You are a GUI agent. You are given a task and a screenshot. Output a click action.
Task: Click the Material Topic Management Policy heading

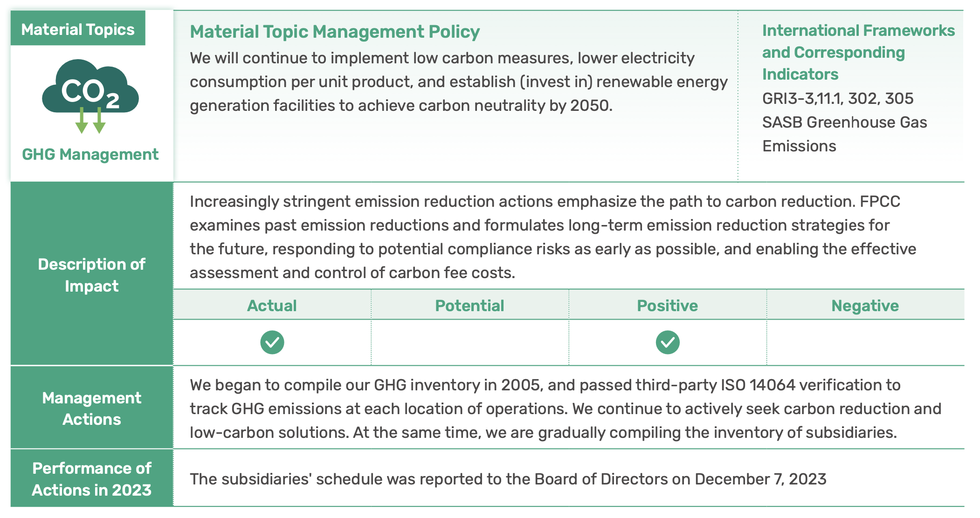pyautogui.click(x=335, y=32)
